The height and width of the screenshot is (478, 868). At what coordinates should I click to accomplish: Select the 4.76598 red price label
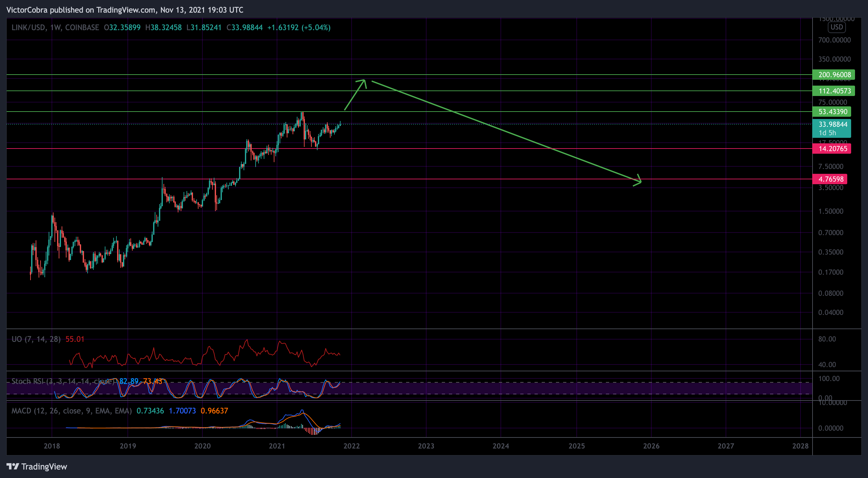click(830, 179)
